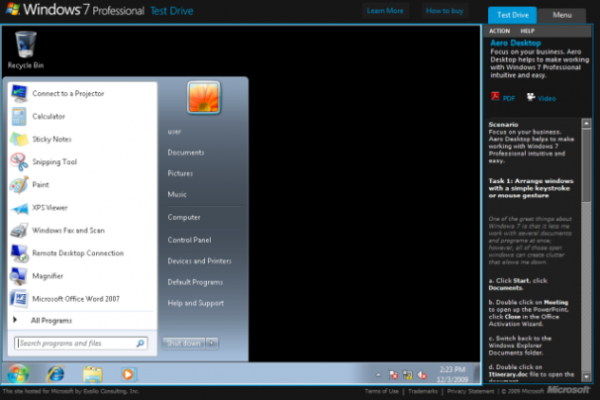This screenshot has height=400, width=600.
Task: Open the Recycle Bin desktop icon
Action: pyautogui.click(x=26, y=50)
